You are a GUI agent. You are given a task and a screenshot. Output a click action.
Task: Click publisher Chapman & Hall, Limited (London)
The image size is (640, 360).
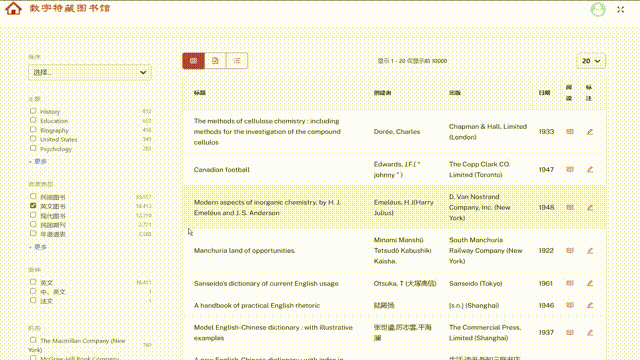pyautogui.click(x=488, y=131)
